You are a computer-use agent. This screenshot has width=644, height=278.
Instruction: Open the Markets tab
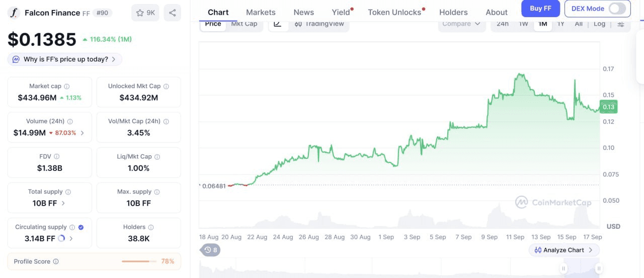[x=261, y=12]
